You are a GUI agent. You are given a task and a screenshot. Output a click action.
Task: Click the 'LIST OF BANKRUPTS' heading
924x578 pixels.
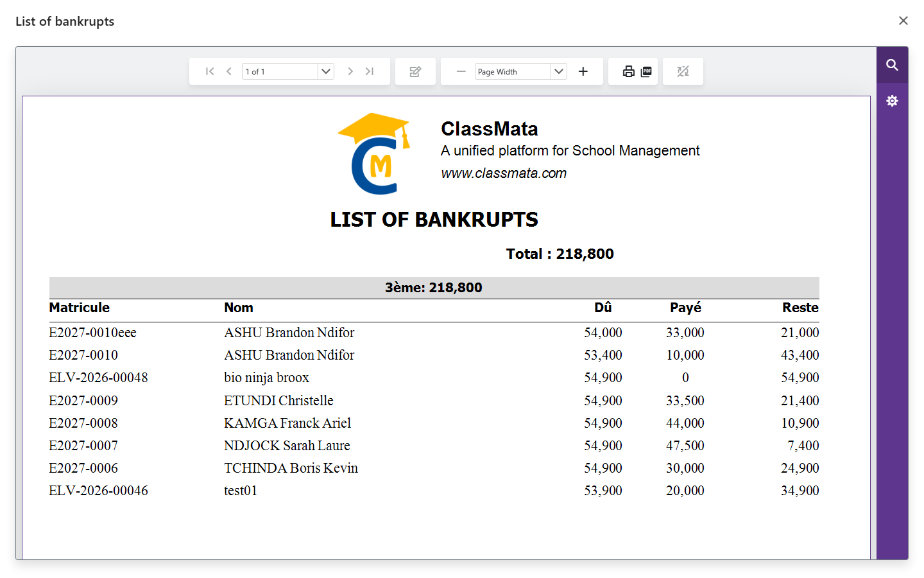click(434, 220)
